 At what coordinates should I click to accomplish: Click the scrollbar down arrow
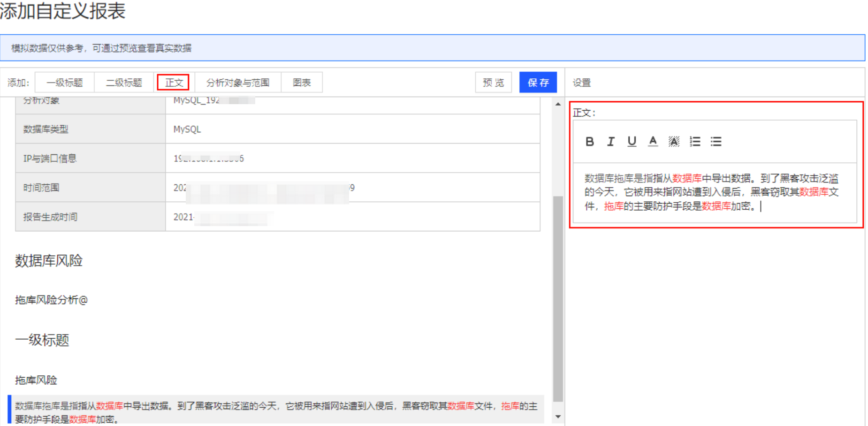pos(558,417)
